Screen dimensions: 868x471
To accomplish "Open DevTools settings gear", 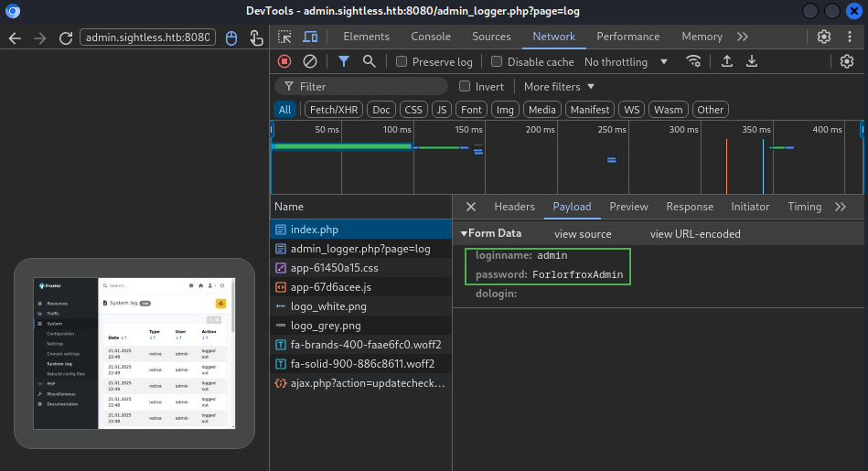I will (824, 37).
